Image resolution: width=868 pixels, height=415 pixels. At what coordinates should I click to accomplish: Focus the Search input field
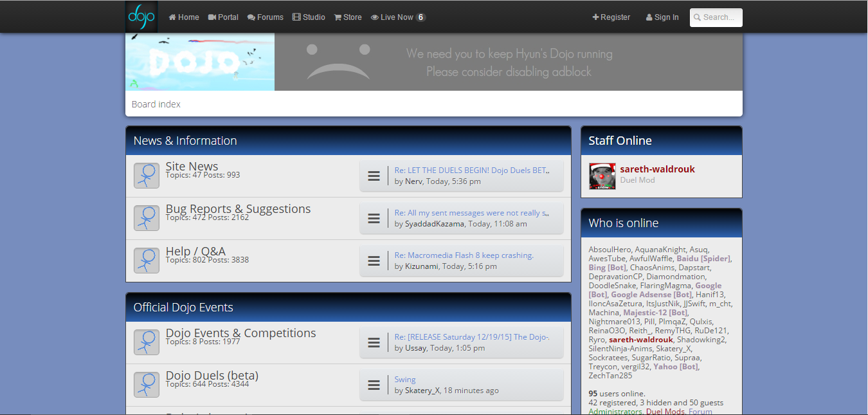pyautogui.click(x=716, y=17)
